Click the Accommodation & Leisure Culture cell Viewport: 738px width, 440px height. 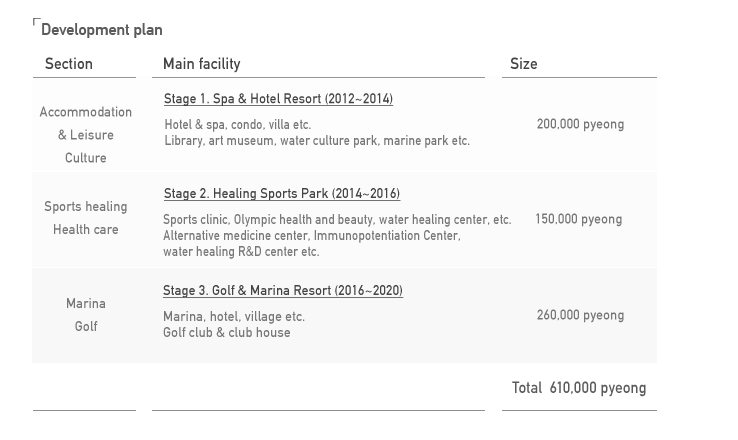coord(86,135)
